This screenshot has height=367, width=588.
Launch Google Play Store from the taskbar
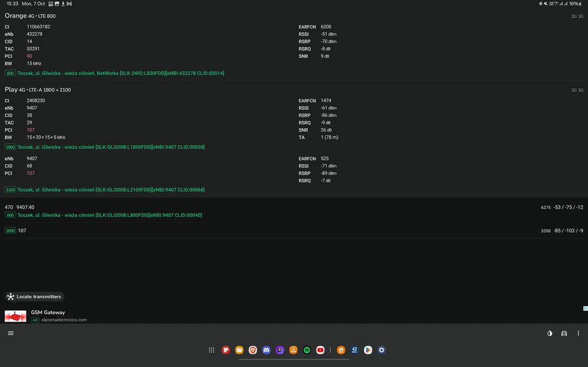point(368,350)
